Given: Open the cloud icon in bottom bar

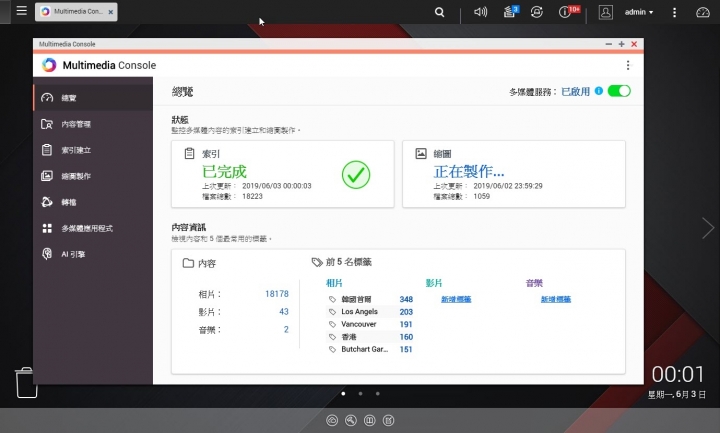Looking at the screenshot, I should pos(332,420).
